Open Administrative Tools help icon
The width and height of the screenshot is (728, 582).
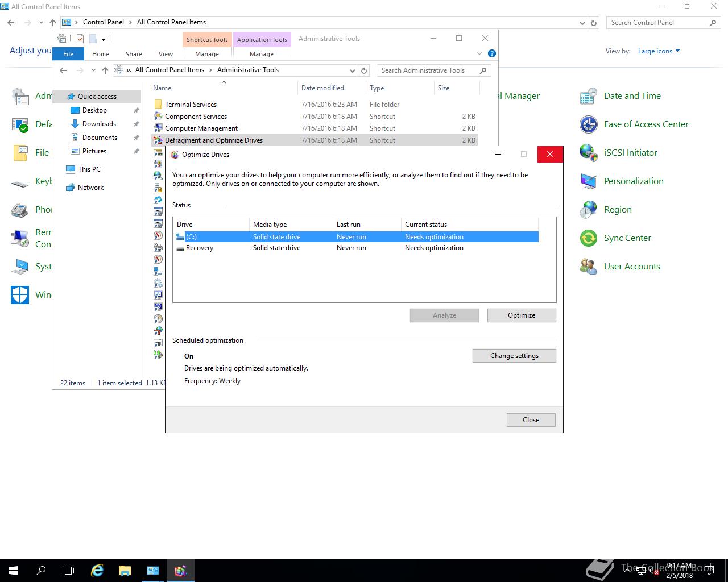[492, 53]
